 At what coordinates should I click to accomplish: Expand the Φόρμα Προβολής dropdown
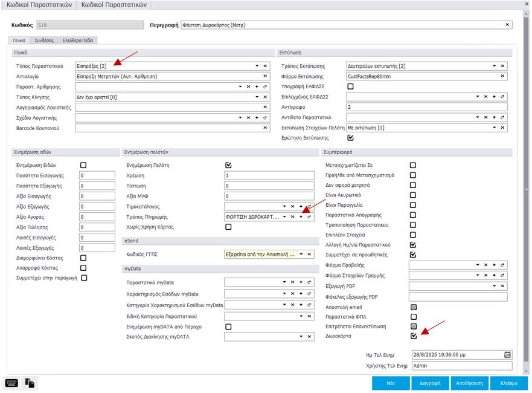[477, 265]
